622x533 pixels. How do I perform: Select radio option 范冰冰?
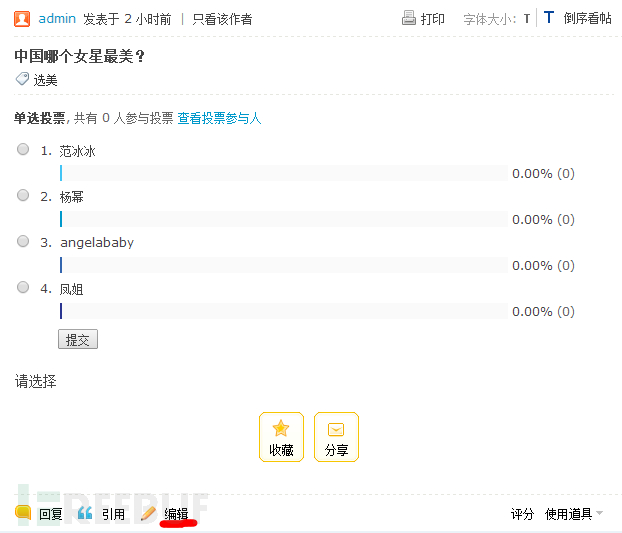[23, 149]
